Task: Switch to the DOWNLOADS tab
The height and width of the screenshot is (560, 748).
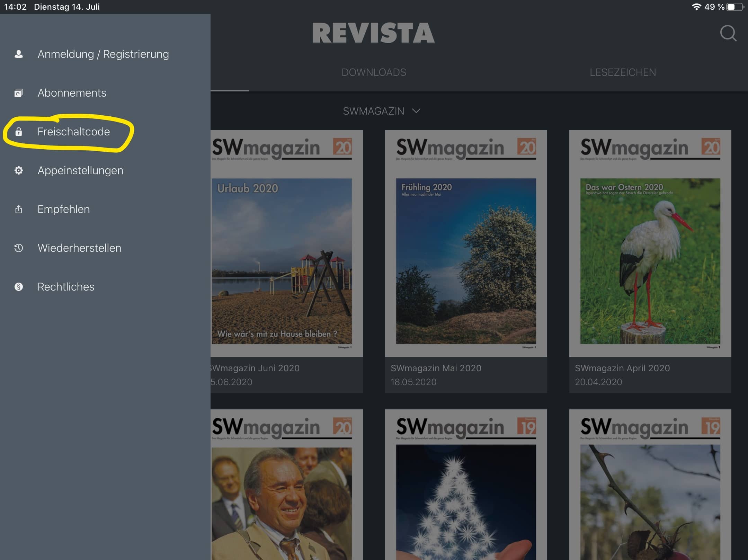Action: (374, 72)
